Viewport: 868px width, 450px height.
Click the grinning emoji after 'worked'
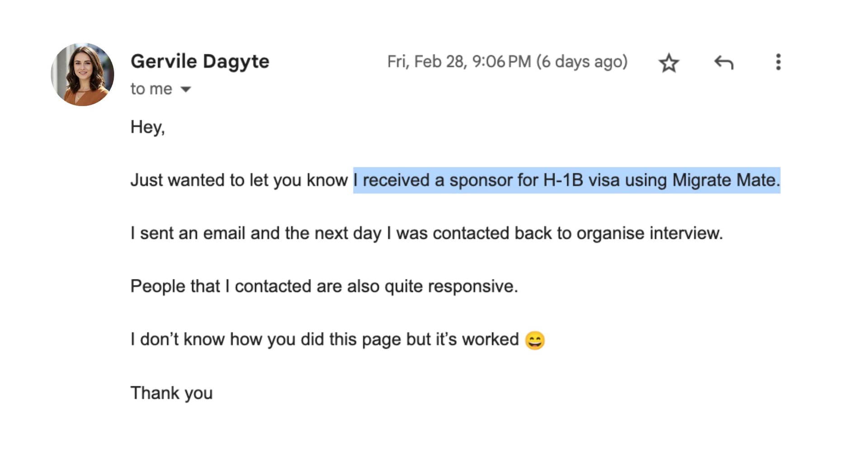pyautogui.click(x=535, y=340)
